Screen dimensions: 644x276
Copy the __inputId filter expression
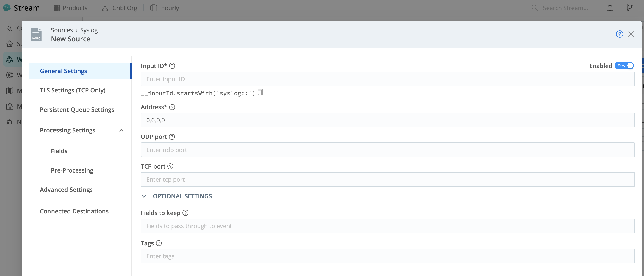[260, 92]
